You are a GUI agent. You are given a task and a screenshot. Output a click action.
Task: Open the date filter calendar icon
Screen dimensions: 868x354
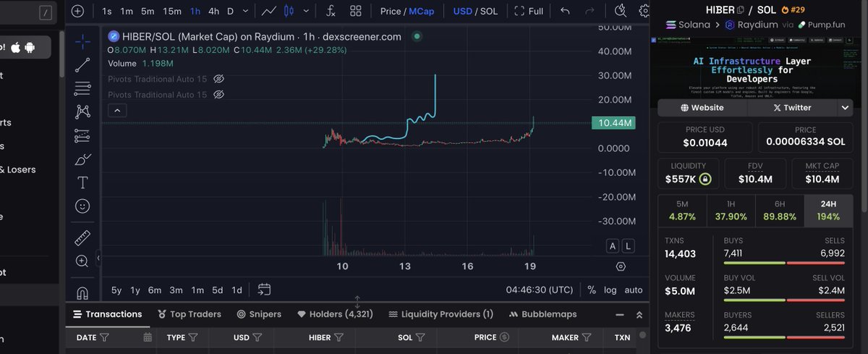coord(148,337)
